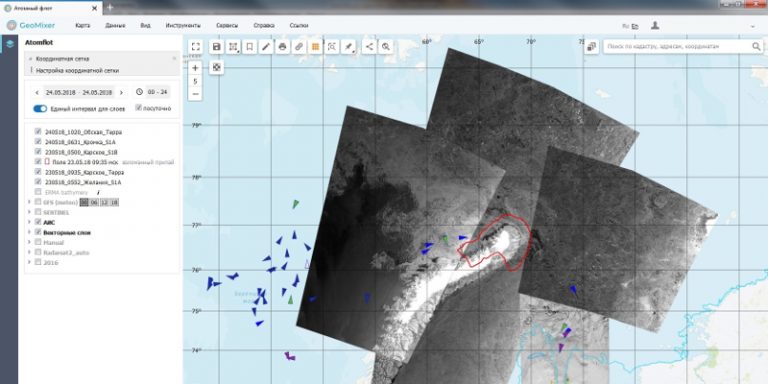Expand the 2016 layer group

point(30,262)
